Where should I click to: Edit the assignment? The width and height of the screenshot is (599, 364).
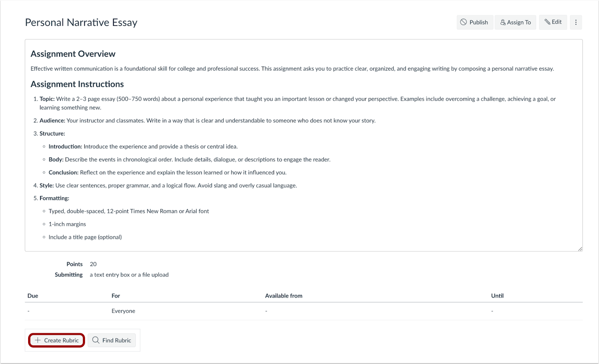(553, 22)
